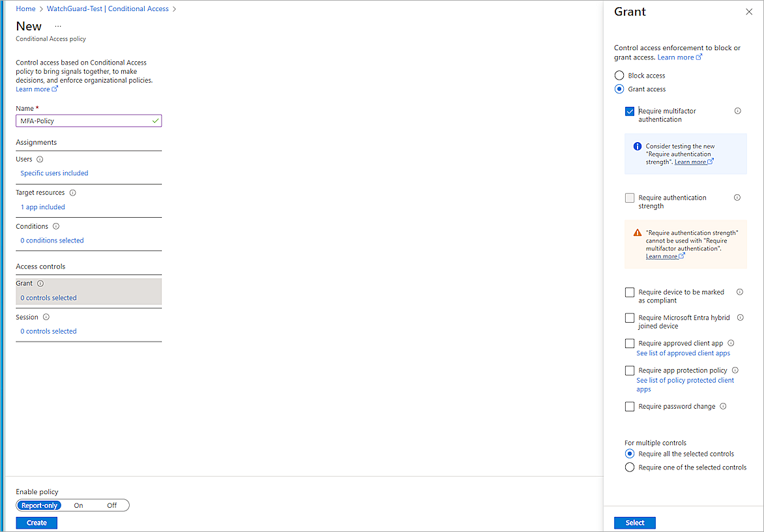
Task: Open the 1 app included target resources
Action: point(42,207)
